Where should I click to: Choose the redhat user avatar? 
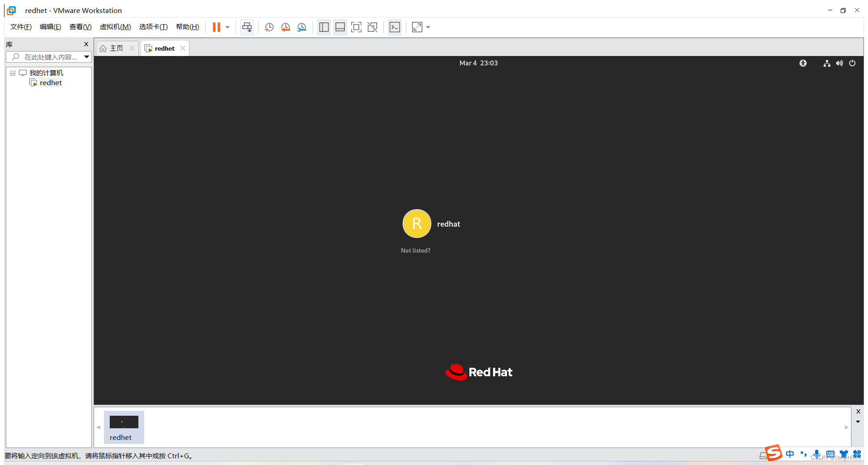click(x=417, y=224)
